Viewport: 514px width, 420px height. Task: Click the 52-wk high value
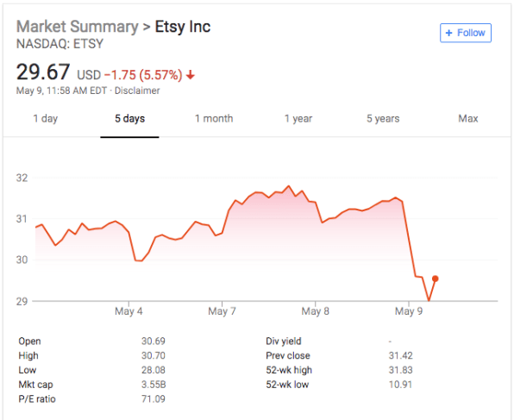point(400,370)
